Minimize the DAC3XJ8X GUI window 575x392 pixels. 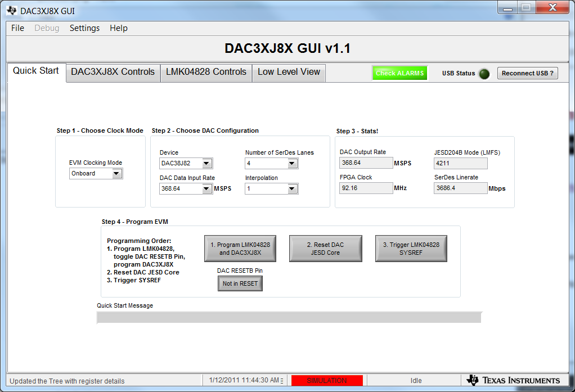pyautogui.click(x=507, y=8)
